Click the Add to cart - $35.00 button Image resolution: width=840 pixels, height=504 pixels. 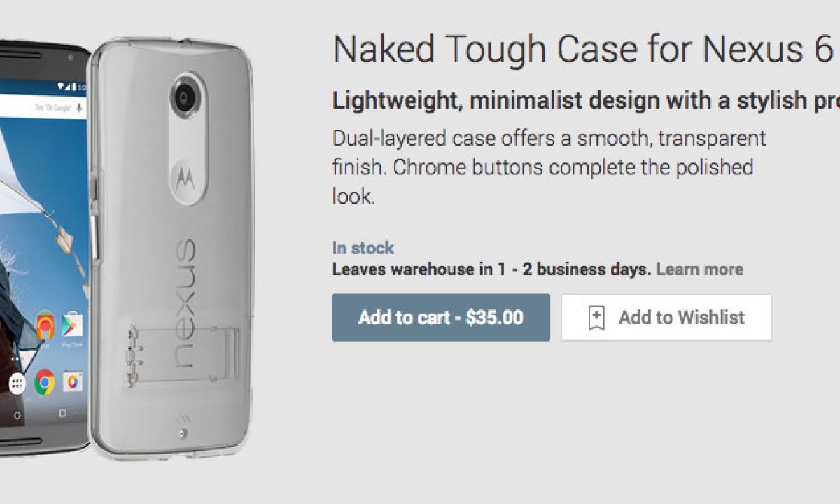click(x=441, y=318)
